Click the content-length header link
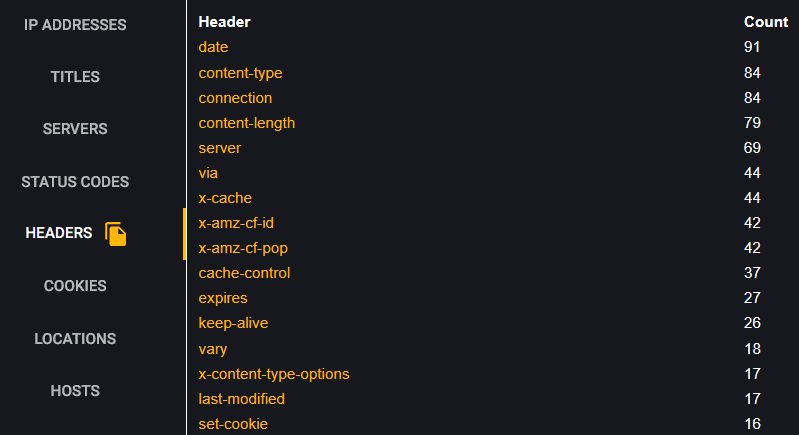This screenshot has width=799, height=435. pyautogui.click(x=247, y=123)
